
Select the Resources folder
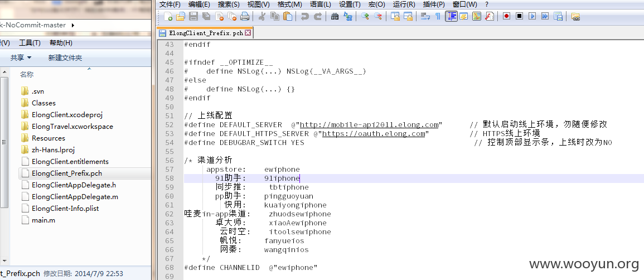pyautogui.click(x=43, y=138)
